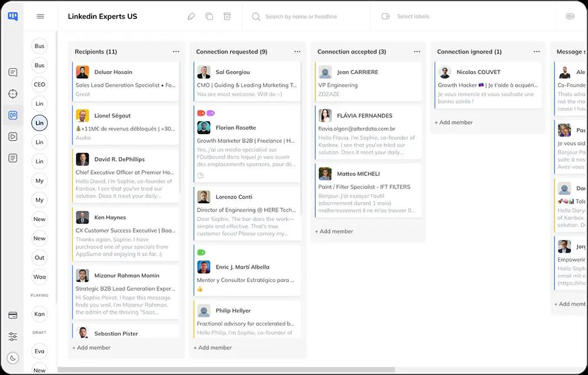Viewport: 588px width, 375px height.
Task: Select the kanban board icon in sidebar
Action: click(x=13, y=115)
